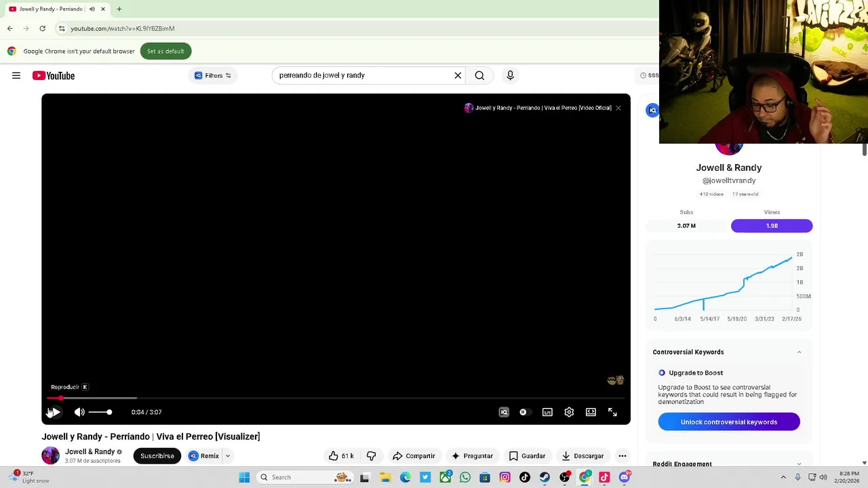Open File Explorer from taskbar
The height and width of the screenshot is (488, 868).
point(384,477)
